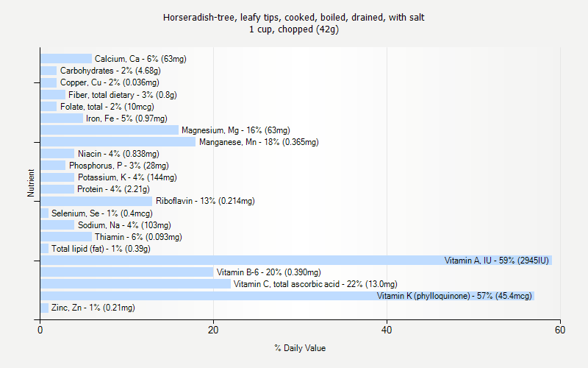Viewport: 588px width, 368px height.
Task: Click the 60 tick on the x-axis
Action: pyautogui.click(x=560, y=330)
